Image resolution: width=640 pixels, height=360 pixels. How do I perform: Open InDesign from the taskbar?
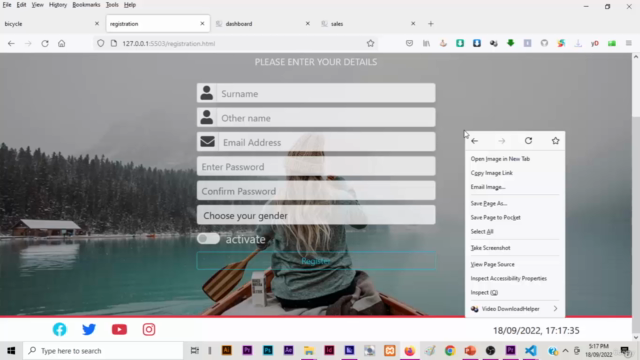pyautogui.click(x=329, y=350)
